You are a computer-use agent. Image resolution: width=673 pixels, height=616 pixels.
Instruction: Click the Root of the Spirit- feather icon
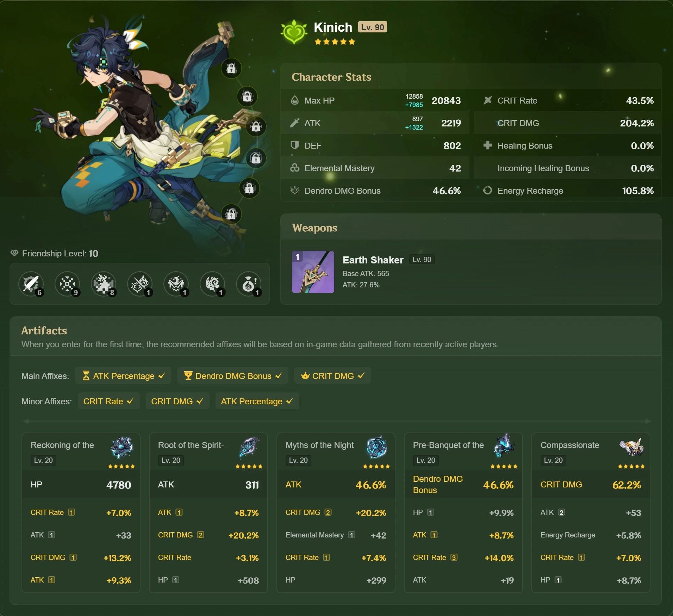coord(249,447)
